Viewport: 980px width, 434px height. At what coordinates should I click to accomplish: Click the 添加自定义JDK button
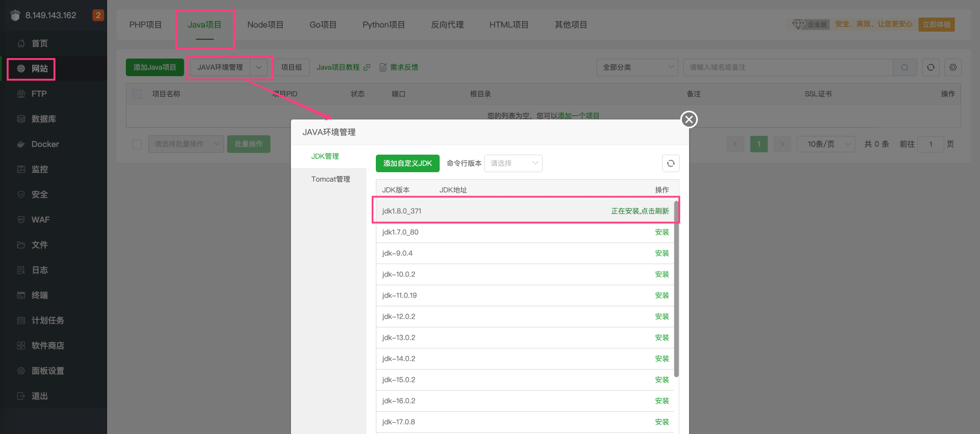click(407, 163)
